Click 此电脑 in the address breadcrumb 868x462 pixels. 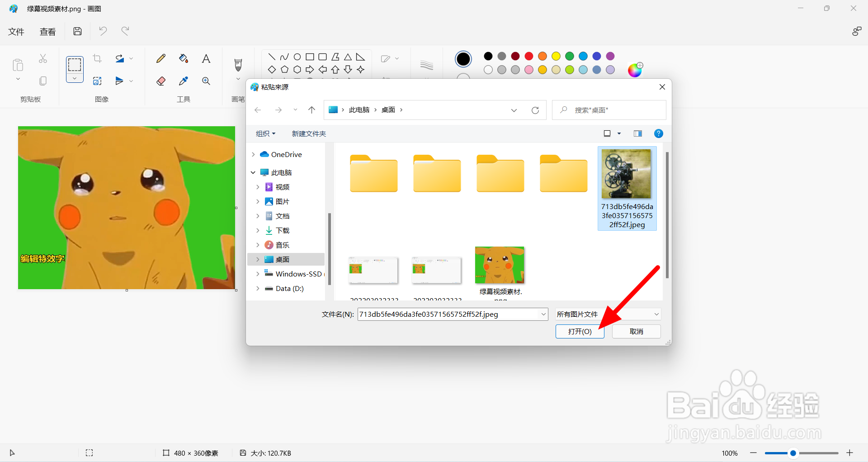[x=359, y=110]
